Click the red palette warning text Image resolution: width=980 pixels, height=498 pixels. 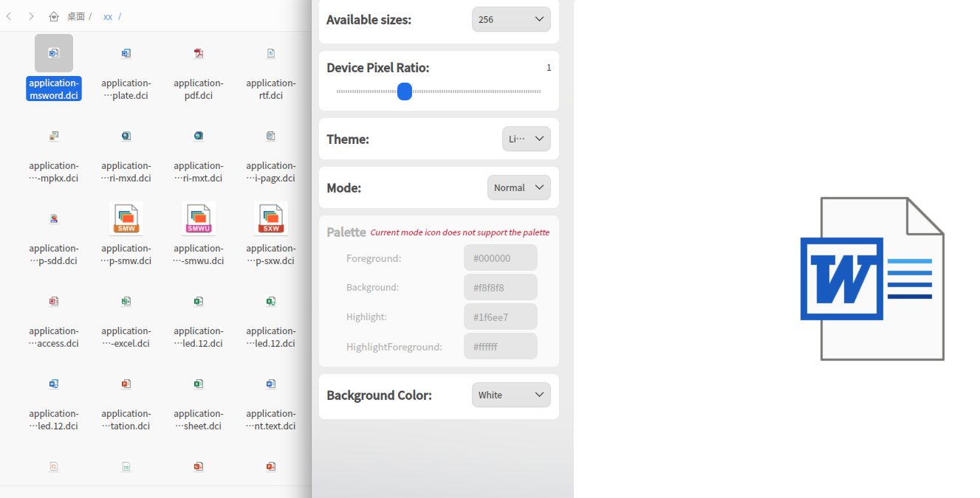point(460,232)
